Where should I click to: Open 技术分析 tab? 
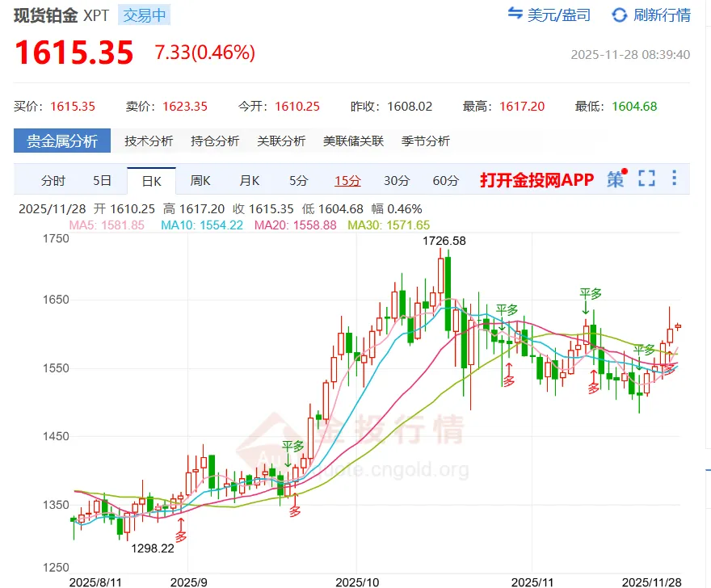point(149,141)
